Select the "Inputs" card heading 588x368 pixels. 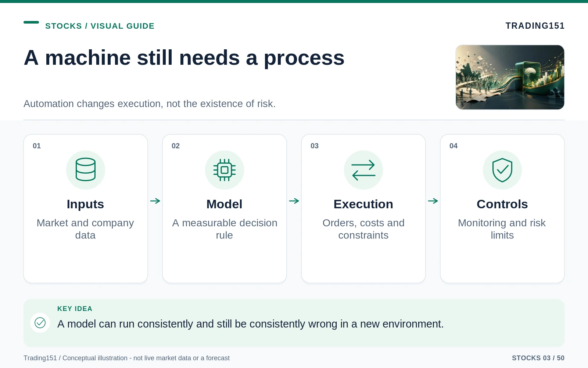click(86, 204)
